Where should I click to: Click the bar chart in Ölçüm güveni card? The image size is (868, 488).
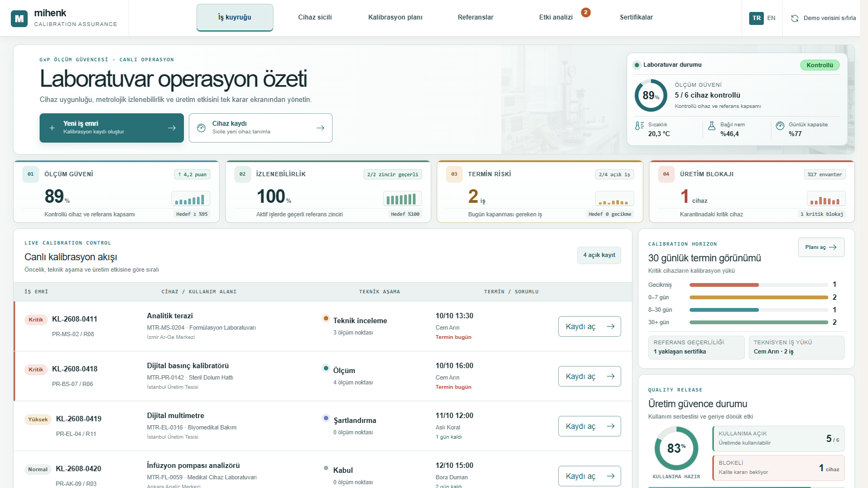pyautogui.click(x=191, y=198)
